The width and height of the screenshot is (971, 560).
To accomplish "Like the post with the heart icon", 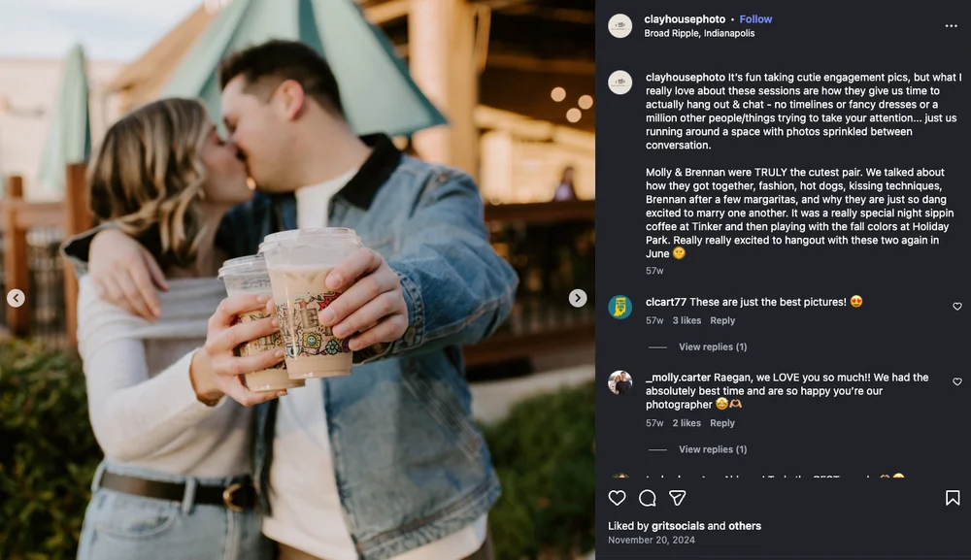I will point(617,498).
